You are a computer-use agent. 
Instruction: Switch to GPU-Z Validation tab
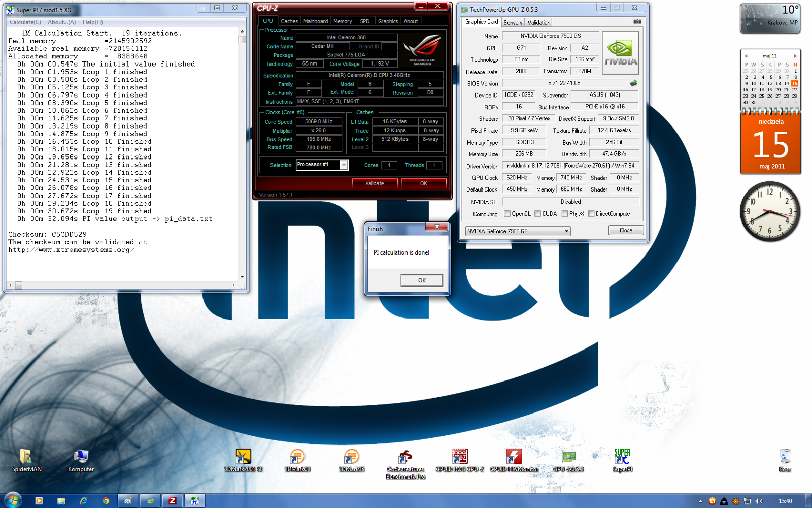coord(538,23)
